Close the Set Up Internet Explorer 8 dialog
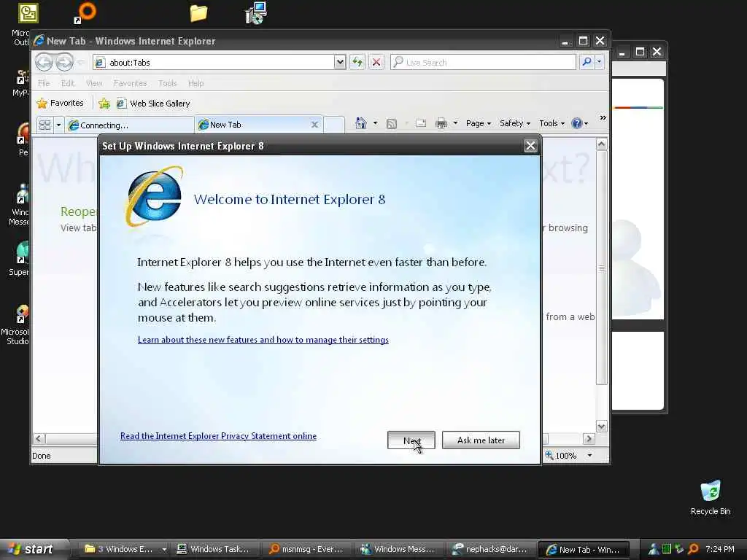 click(530, 146)
